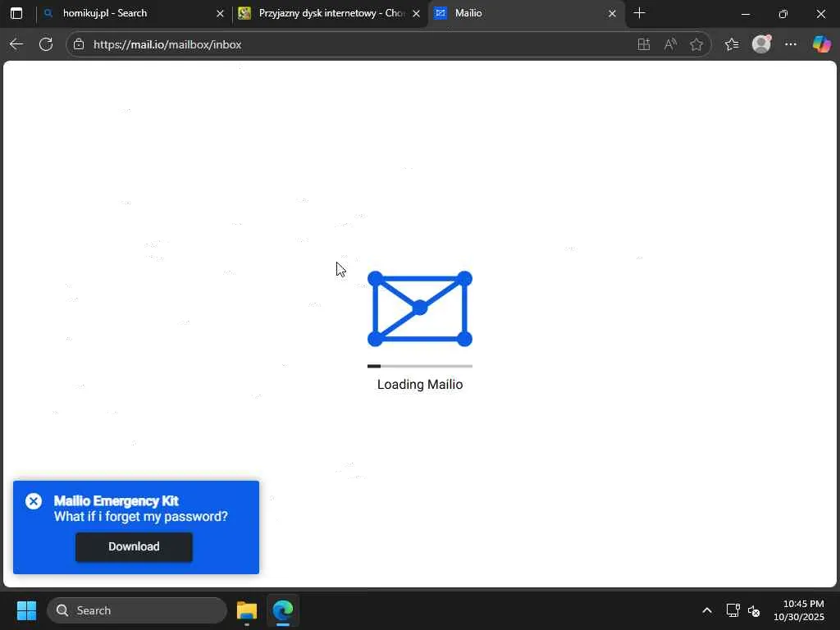Dismiss the Mailio Emergency Kit popup
The image size is (840, 630).
click(33, 501)
